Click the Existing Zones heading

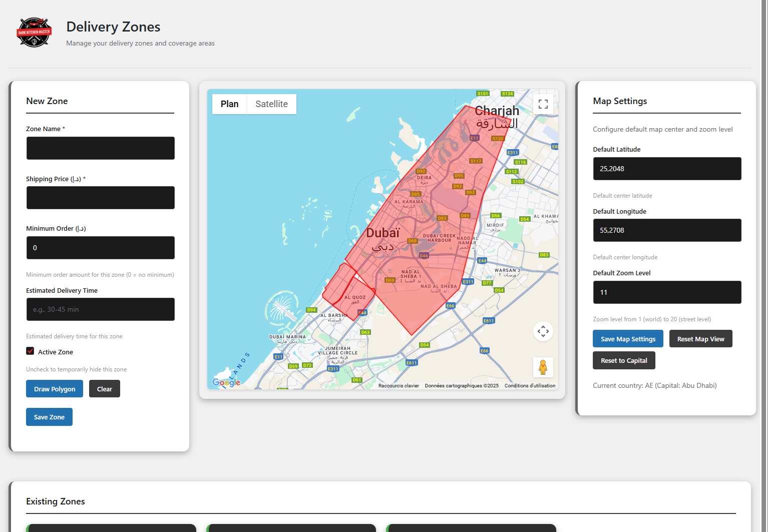56,501
